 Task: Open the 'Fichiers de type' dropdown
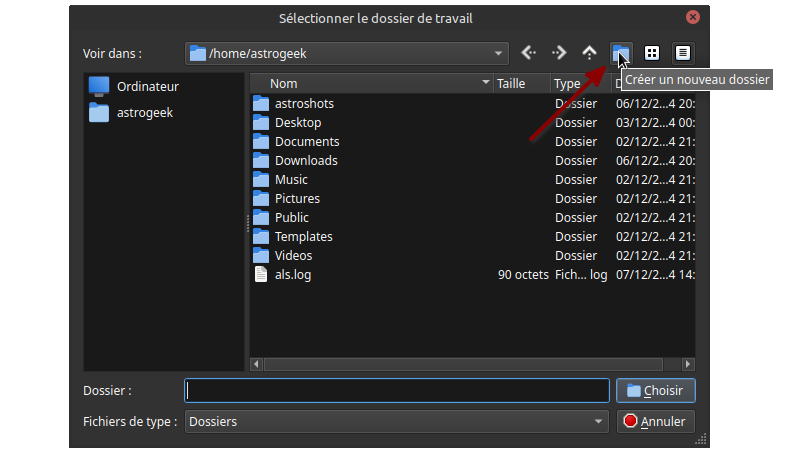click(599, 422)
